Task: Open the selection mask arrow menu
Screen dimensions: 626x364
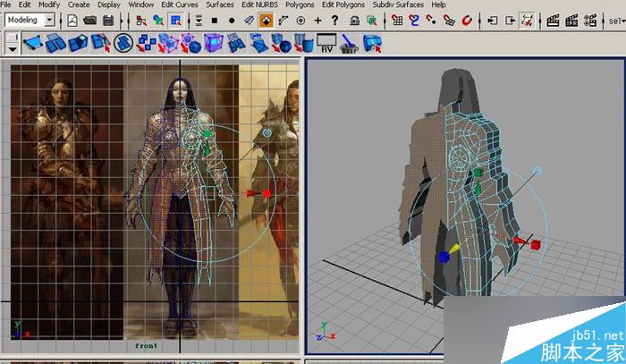Action: click(x=199, y=21)
